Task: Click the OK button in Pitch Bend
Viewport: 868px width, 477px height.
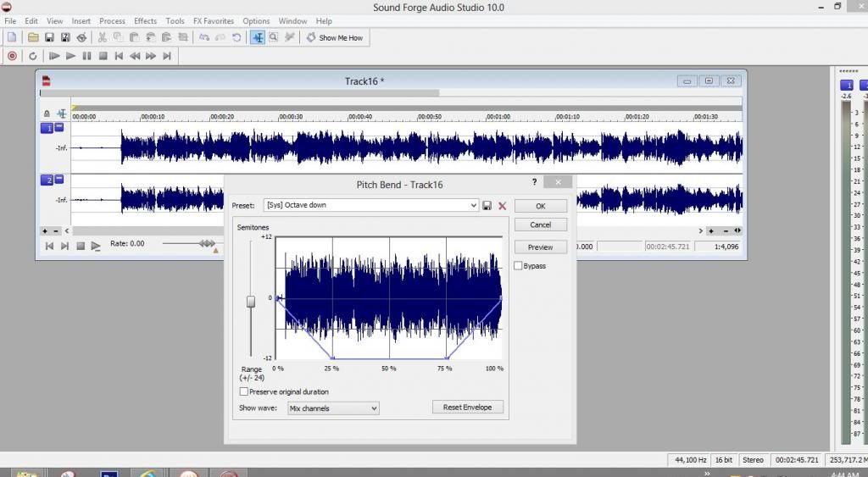Action: [541, 206]
